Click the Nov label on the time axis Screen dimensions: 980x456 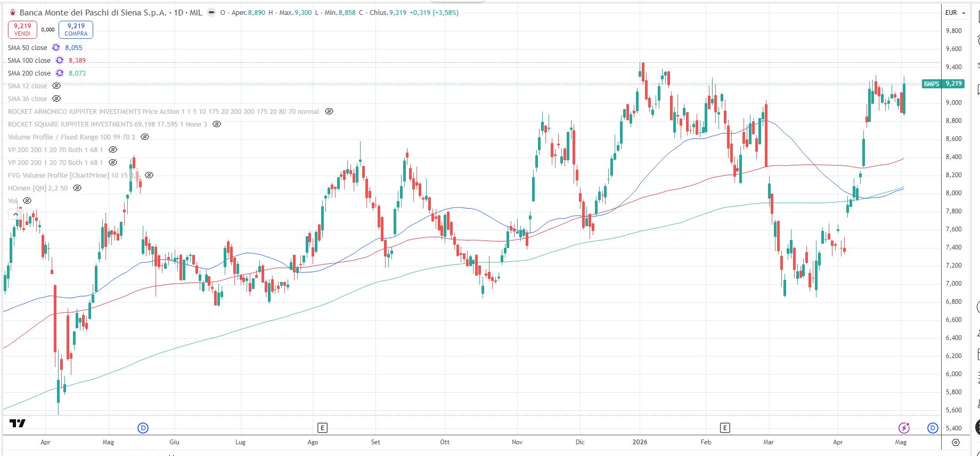(517, 442)
